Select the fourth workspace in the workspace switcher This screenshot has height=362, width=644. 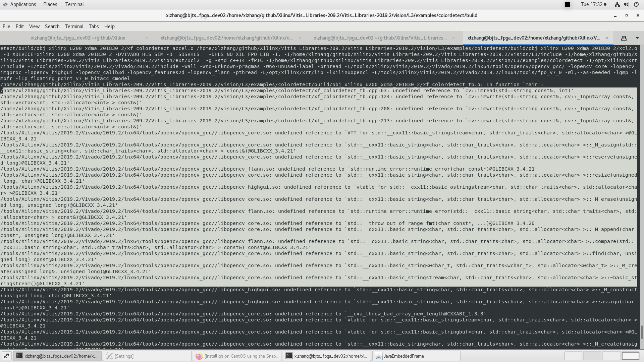(x=631, y=356)
